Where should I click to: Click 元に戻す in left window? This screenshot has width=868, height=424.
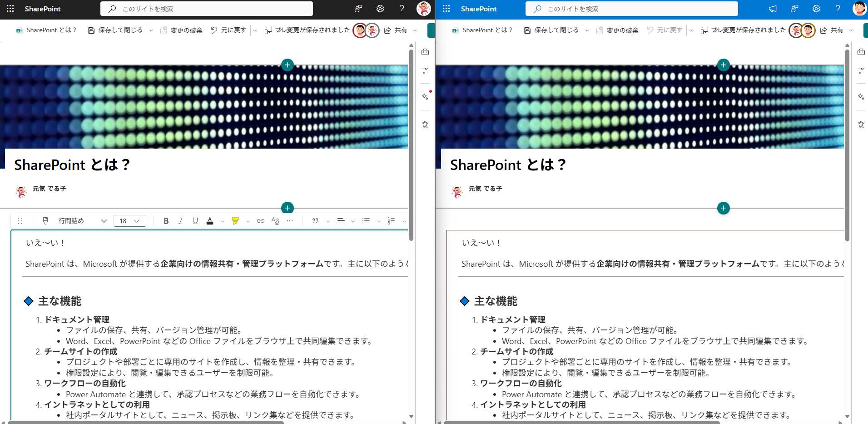pyautogui.click(x=228, y=30)
